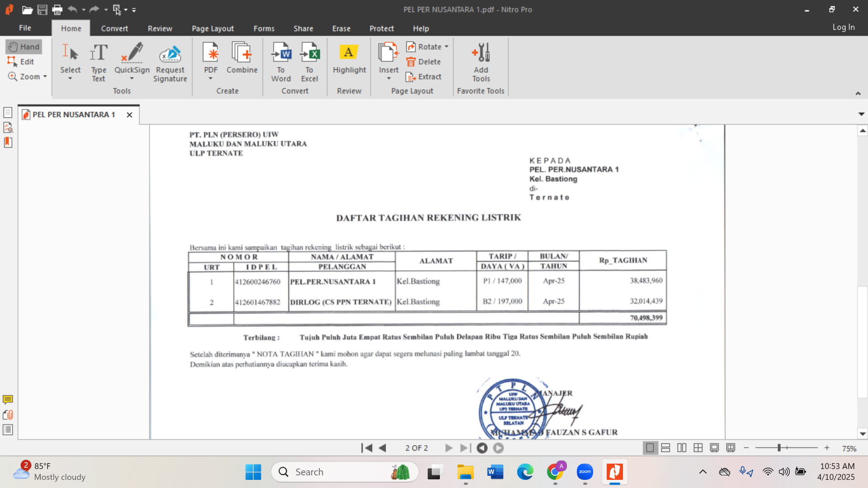Select the Highlight tool
This screenshot has width=868, height=488.
[x=349, y=59]
